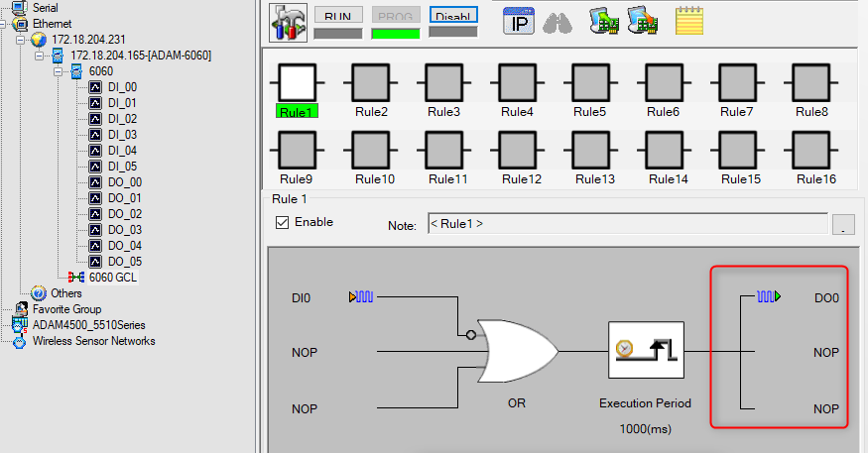Image resolution: width=868 pixels, height=453 pixels.
Task: Select the Serial tree item
Action: 45,8
